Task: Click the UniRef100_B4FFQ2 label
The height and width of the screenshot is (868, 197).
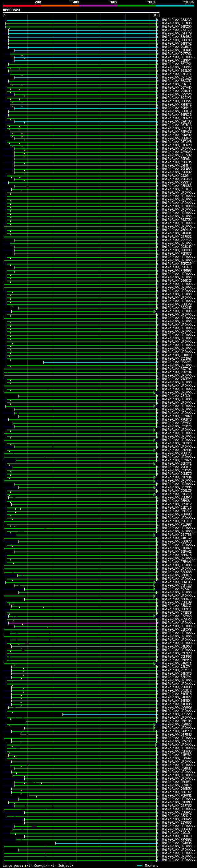Action: pos(177,43)
